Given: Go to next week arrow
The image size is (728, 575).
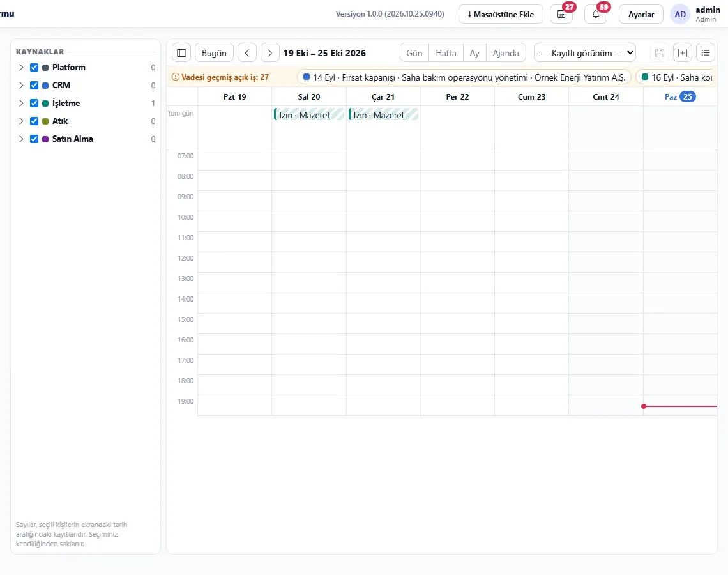Looking at the screenshot, I should point(269,53).
